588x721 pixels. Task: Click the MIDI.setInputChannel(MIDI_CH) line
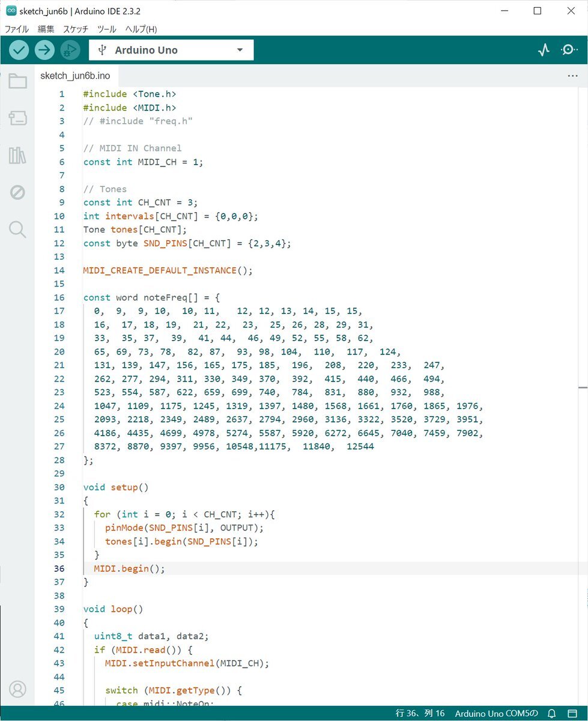pyautogui.click(x=187, y=663)
